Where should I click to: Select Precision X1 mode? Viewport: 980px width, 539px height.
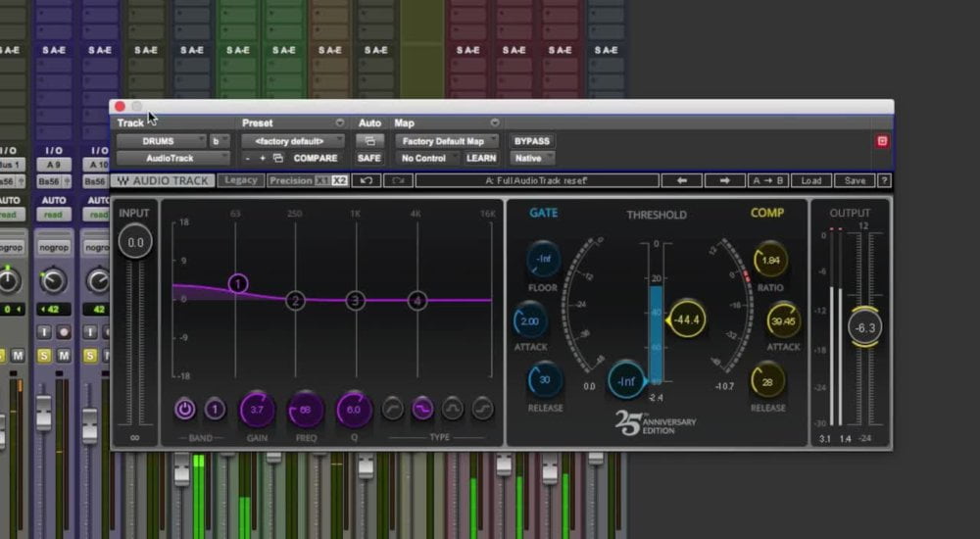(321, 180)
